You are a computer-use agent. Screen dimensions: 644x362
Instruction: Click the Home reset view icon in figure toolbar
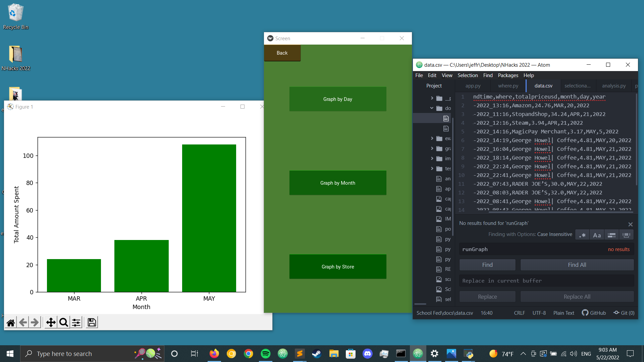pyautogui.click(x=11, y=322)
